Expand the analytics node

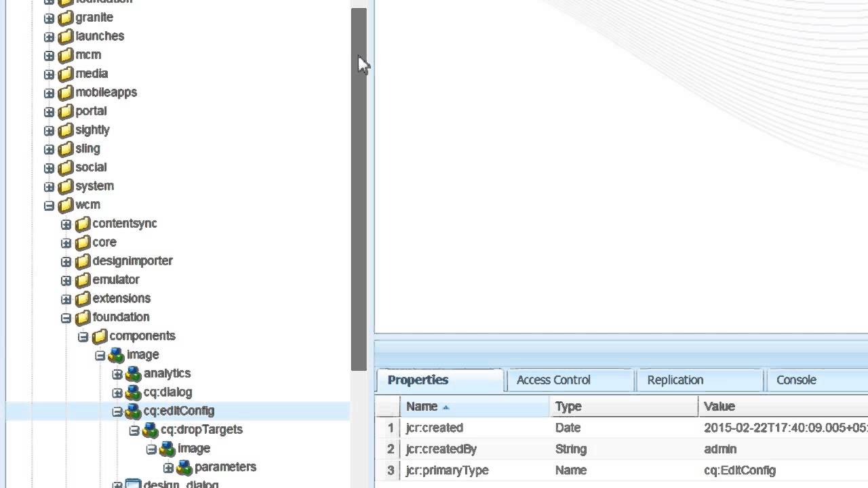pos(117,373)
